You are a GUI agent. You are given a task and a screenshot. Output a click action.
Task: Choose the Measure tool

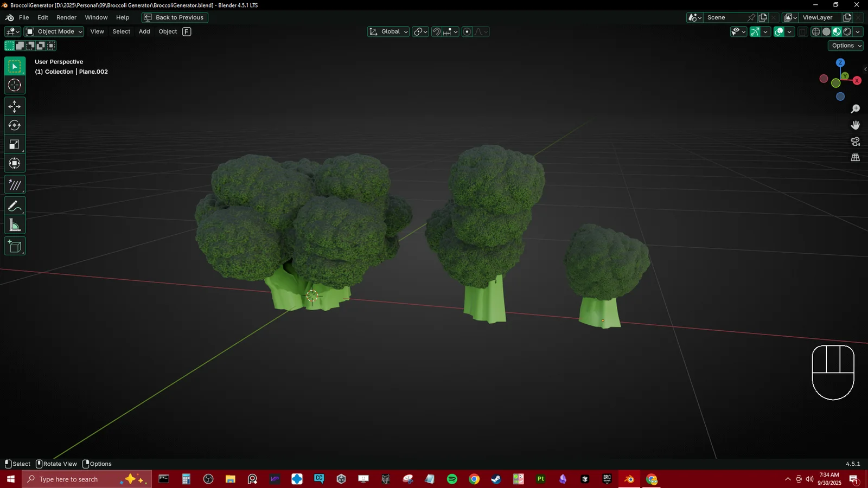pos(15,226)
